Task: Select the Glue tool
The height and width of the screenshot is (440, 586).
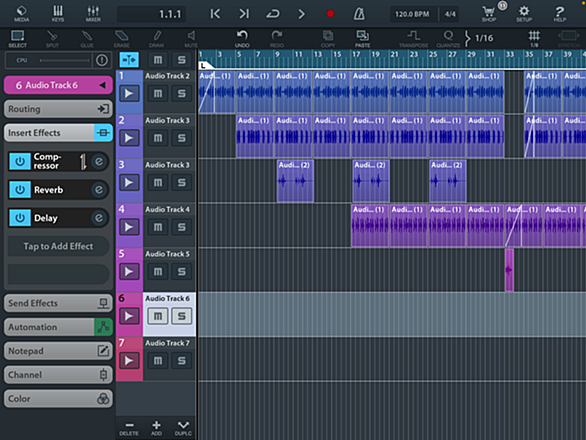Action: 87,39
